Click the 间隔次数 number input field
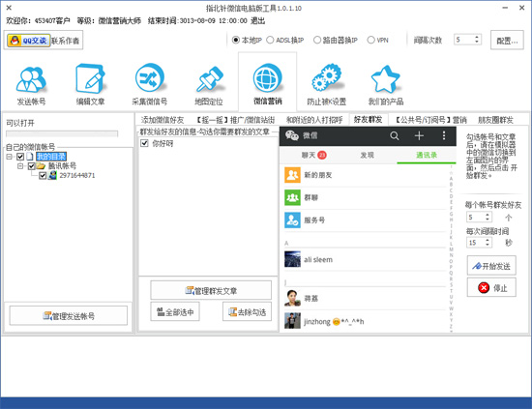Image resolution: width=532 pixels, height=409 pixels. click(x=463, y=40)
